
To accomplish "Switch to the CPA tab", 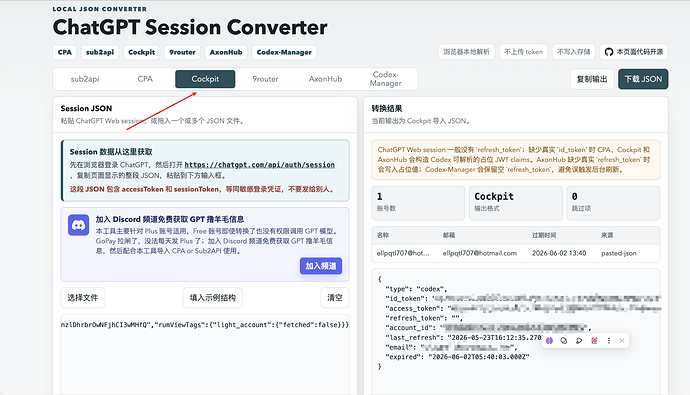I will [x=145, y=79].
